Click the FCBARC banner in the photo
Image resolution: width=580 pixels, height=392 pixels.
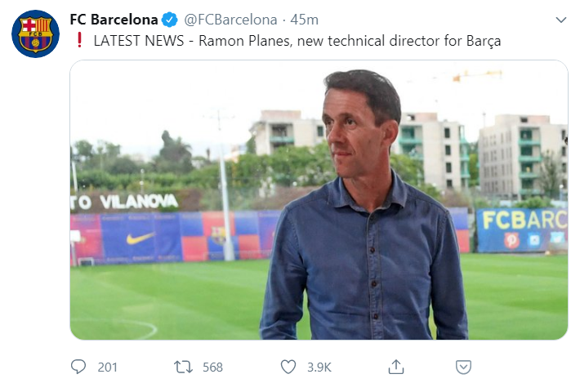coord(523,220)
